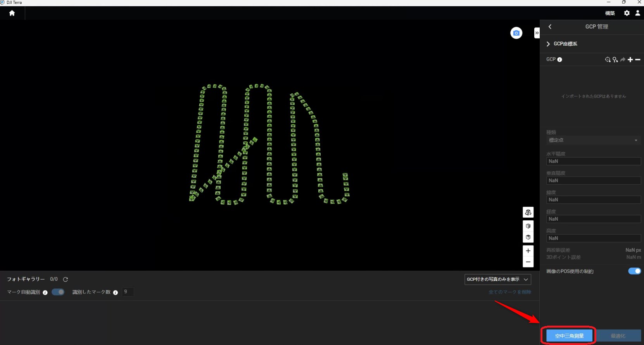Viewport: 644px width, 345px height.
Task: Click the 水平精度 input field
Action: tap(593, 161)
